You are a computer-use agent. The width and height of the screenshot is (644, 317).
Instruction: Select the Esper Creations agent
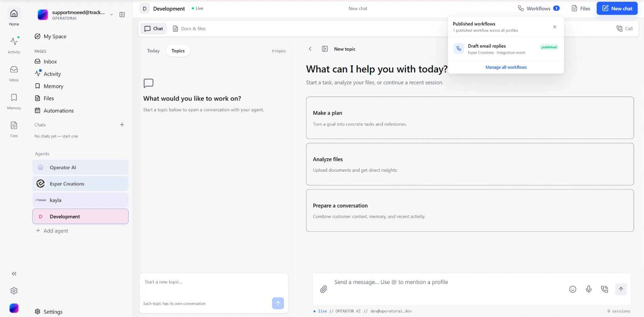click(80, 184)
